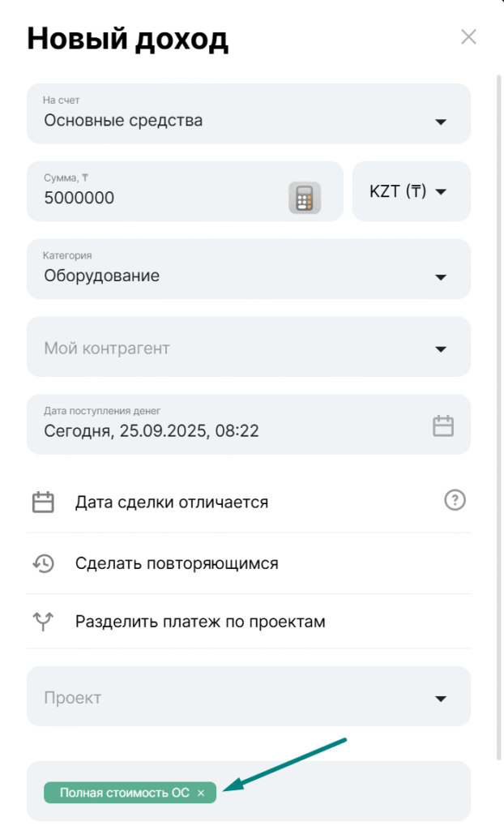Close the 'Новый доход' dialog
The image size is (504, 830).
(x=468, y=36)
